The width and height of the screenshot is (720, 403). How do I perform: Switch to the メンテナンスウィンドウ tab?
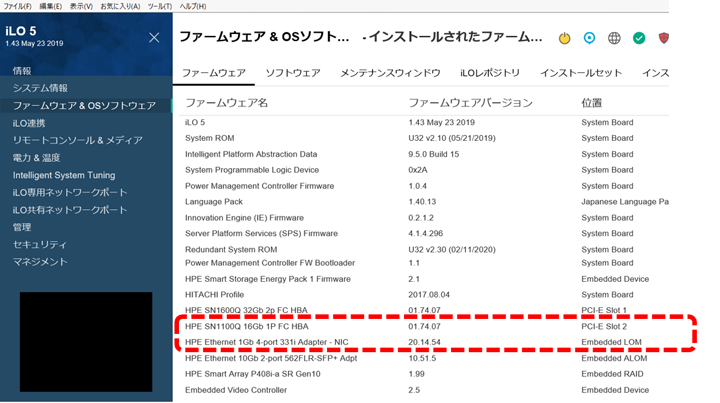tap(390, 73)
